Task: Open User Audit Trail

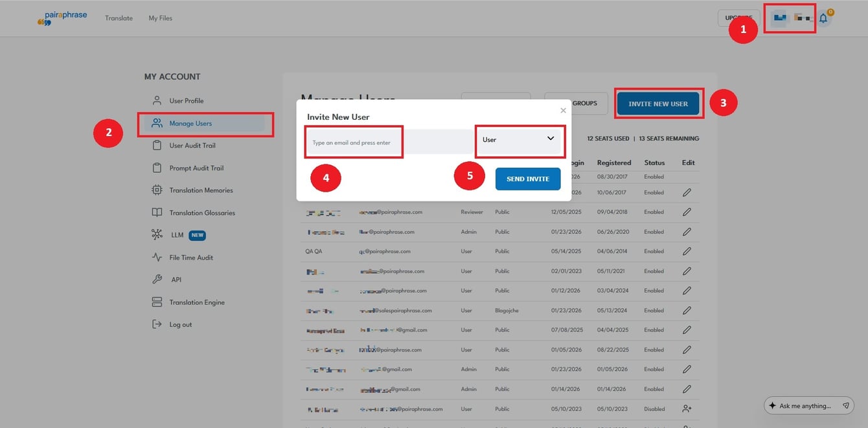Action: click(192, 146)
